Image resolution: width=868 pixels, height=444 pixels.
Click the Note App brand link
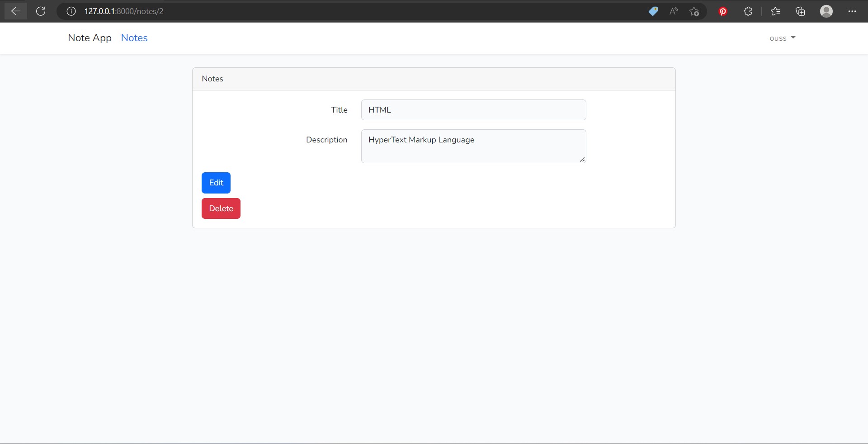(x=89, y=38)
